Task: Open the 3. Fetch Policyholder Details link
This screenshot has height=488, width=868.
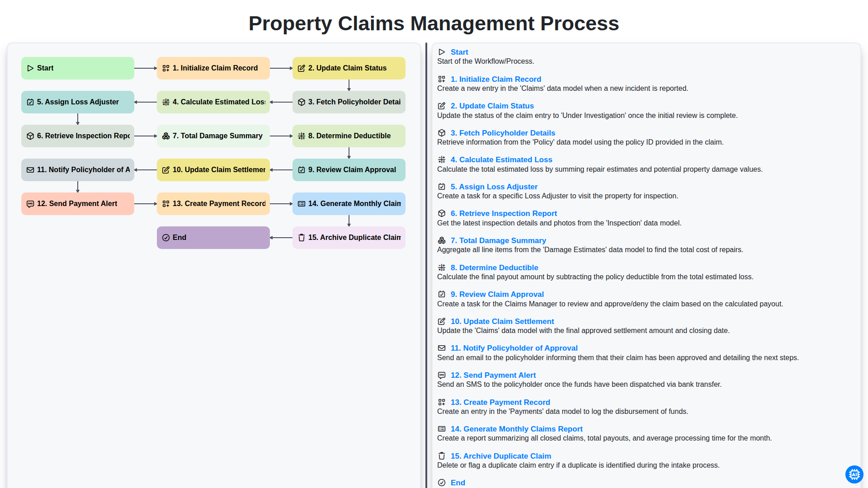Action: [x=503, y=133]
